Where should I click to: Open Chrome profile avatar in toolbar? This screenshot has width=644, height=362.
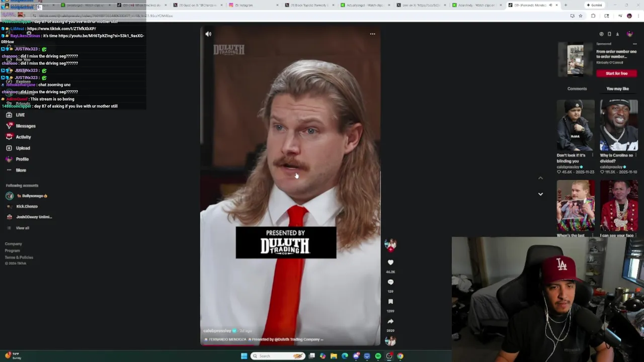click(629, 16)
